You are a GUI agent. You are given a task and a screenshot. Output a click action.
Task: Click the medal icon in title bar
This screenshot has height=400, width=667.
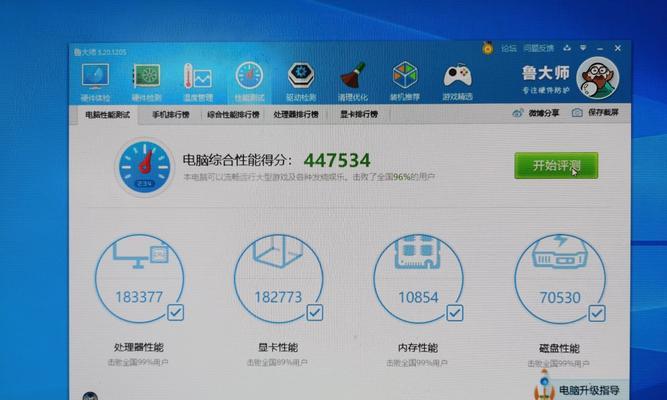(487, 48)
